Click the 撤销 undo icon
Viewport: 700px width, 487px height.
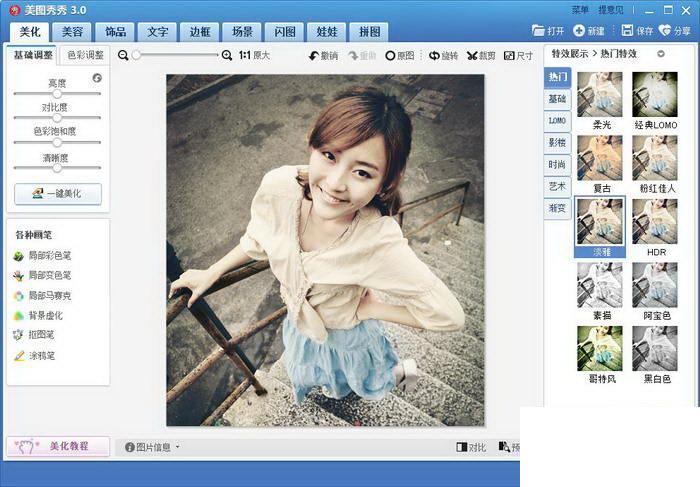click(314, 56)
